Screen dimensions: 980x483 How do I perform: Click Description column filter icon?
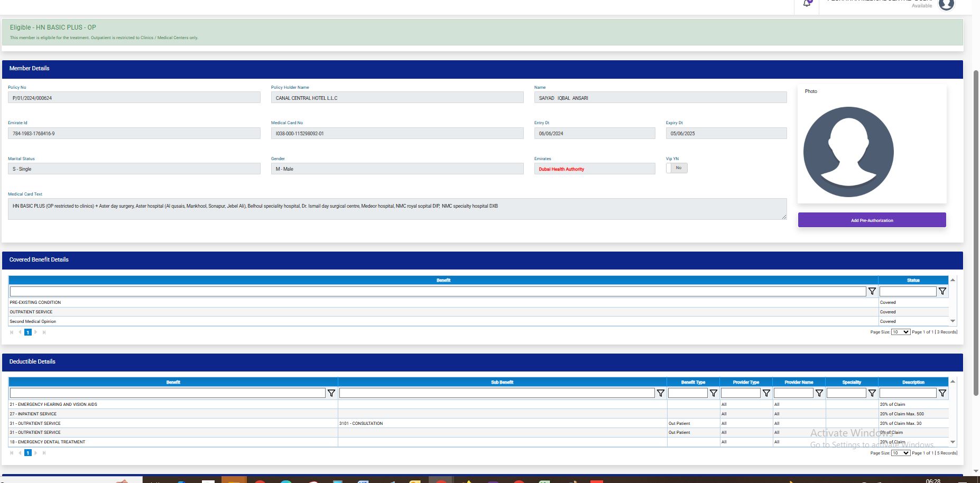[x=942, y=393]
